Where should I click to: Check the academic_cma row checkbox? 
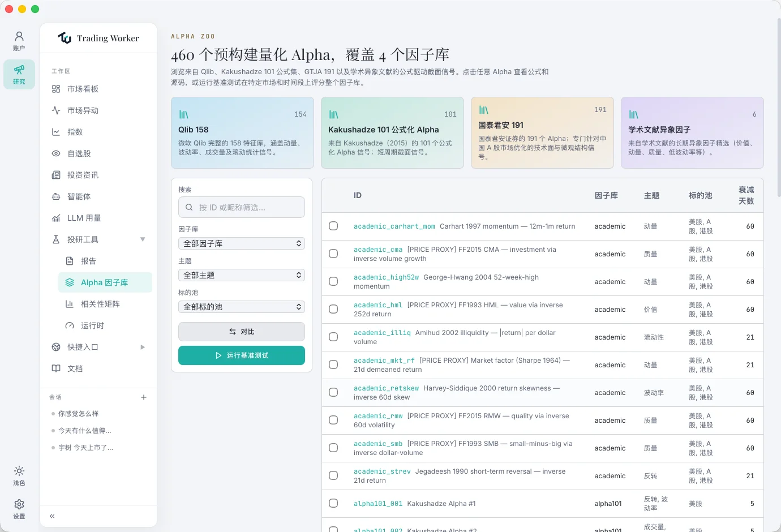click(x=333, y=254)
